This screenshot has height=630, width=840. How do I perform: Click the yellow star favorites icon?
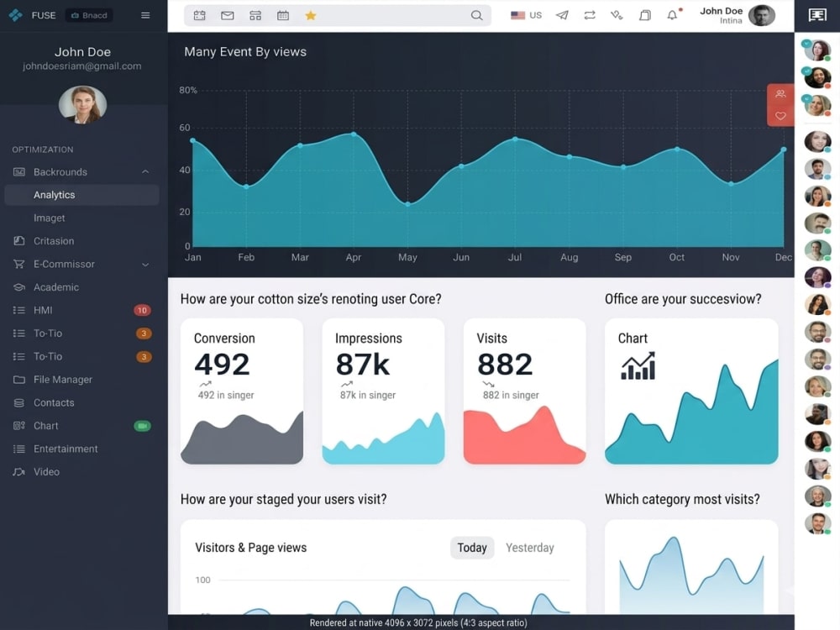tap(310, 15)
